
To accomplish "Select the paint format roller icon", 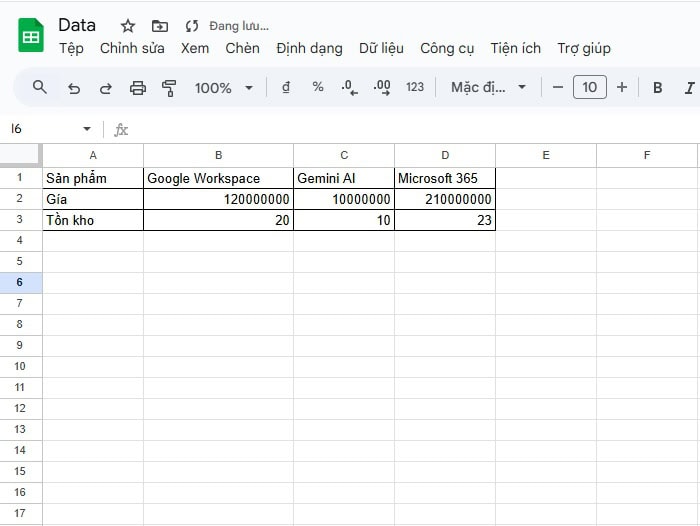I will click(169, 88).
